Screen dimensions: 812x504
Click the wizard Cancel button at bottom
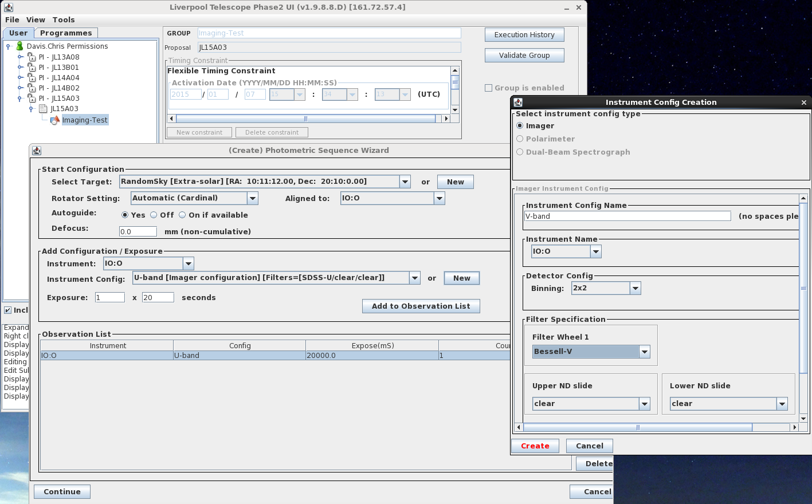[591, 492]
